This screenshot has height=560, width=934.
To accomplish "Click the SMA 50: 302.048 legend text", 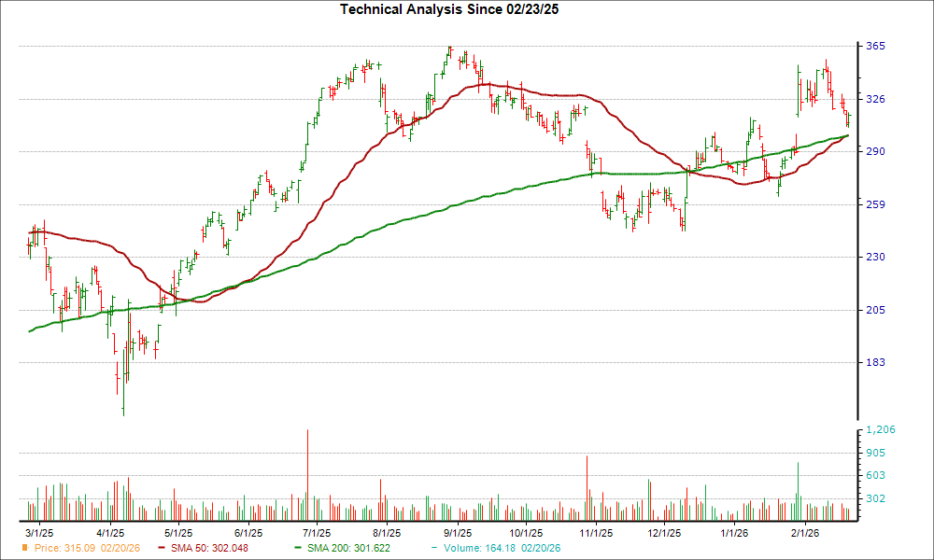I will pyautogui.click(x=209, y=549).
